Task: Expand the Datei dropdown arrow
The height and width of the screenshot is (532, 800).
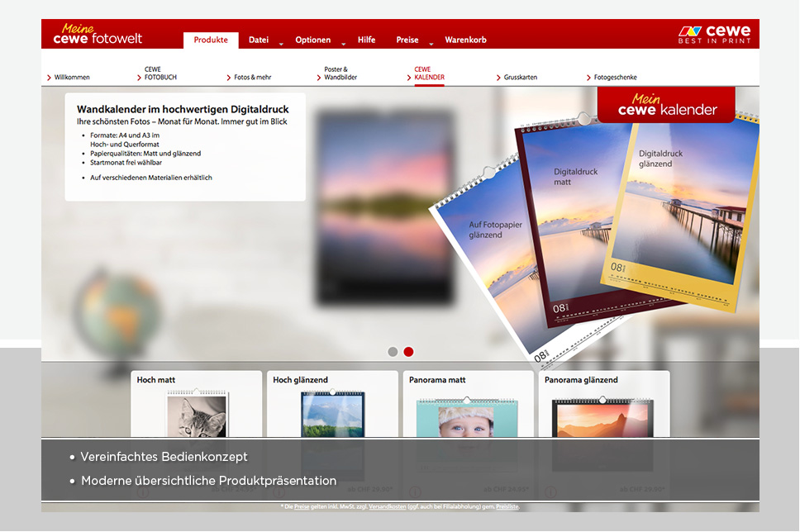Action: [x=281, y=45]
